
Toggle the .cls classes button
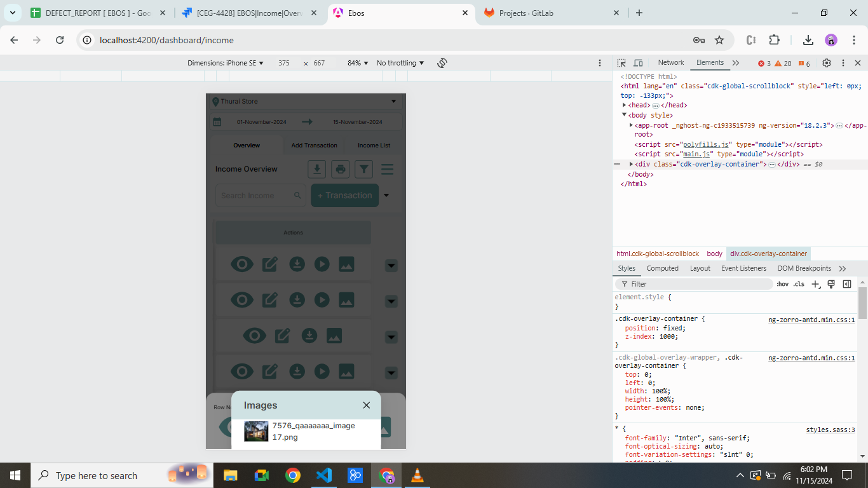[x=799, y=284]
